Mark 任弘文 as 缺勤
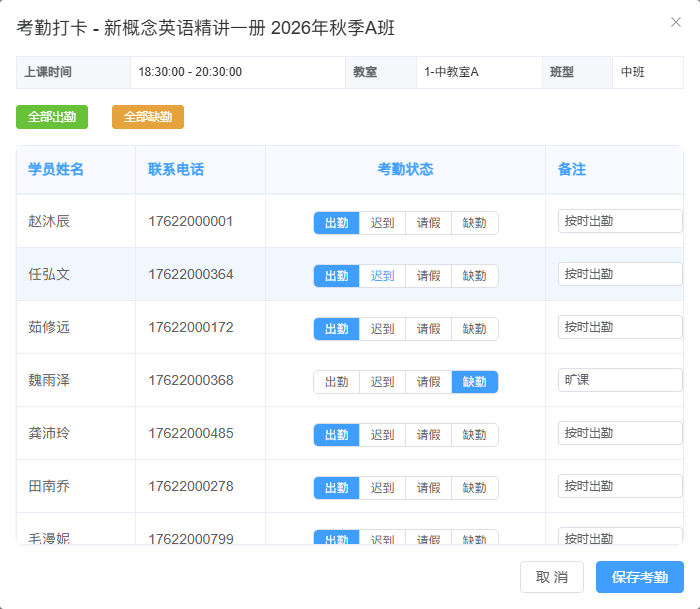The image size is (700, 609). coord(475,276)
